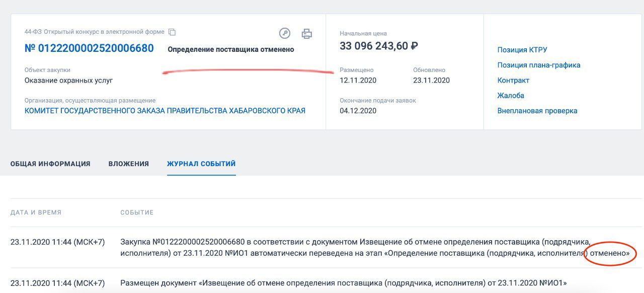
Task: Open the electronic signature key icon
Action: pyautogui.click(x=285, y=34)
